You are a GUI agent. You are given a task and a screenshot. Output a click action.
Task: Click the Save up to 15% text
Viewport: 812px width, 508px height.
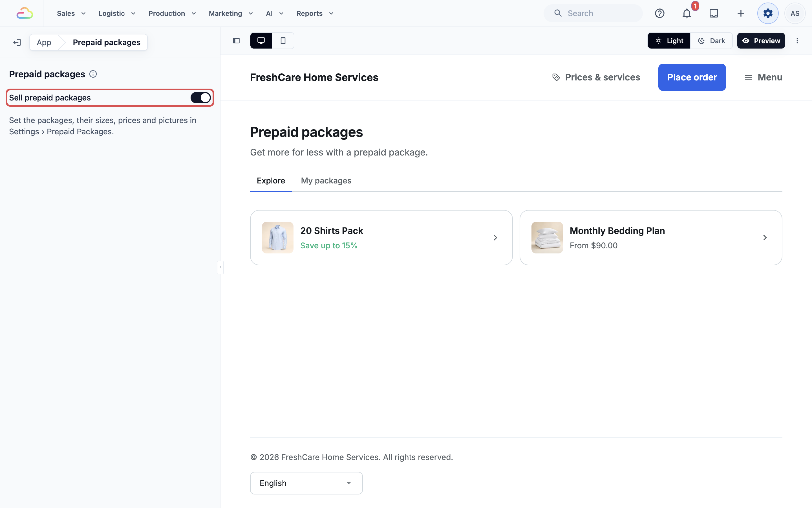pyautogui.click(x=329, y=246)
